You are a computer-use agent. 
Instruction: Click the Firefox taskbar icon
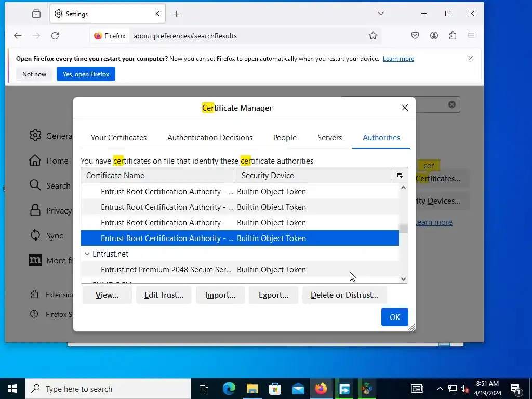point(321,389)
